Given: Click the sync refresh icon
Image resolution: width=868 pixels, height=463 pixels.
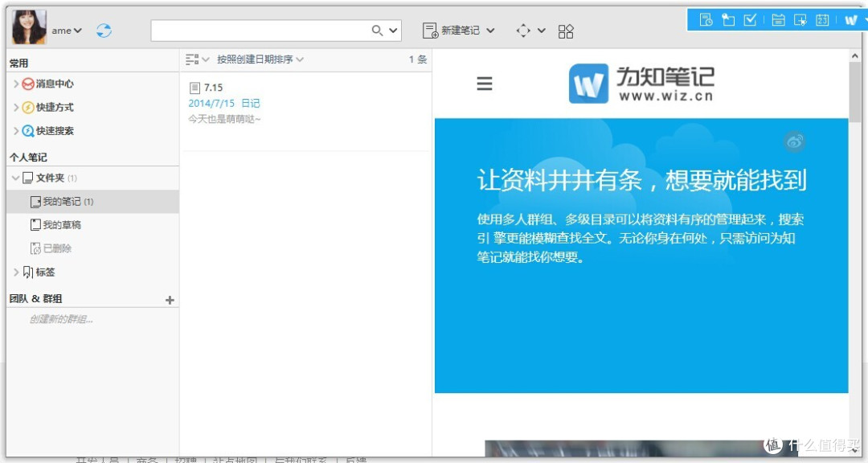Looking at the screenshot, I should [x=104, y=31].
